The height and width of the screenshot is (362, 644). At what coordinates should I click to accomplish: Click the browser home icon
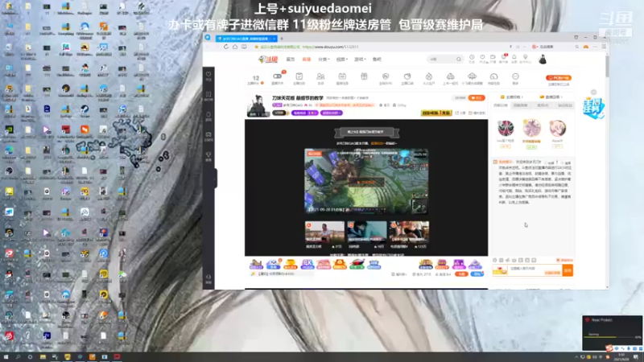click(x=235, y=47)
